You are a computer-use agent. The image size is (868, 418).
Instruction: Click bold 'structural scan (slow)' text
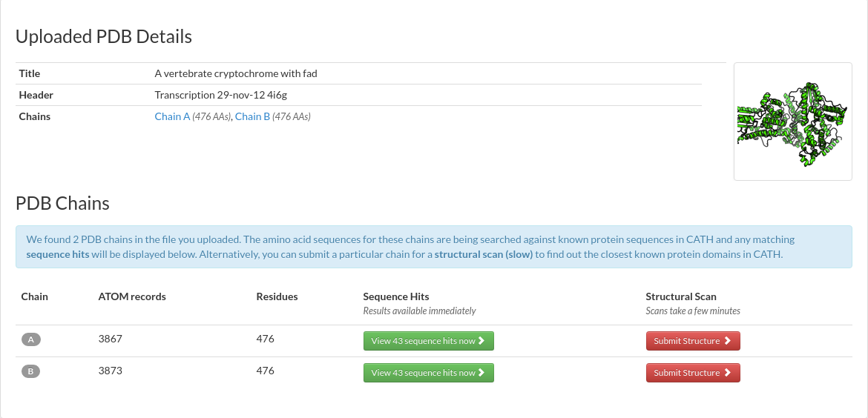(483, 254)
